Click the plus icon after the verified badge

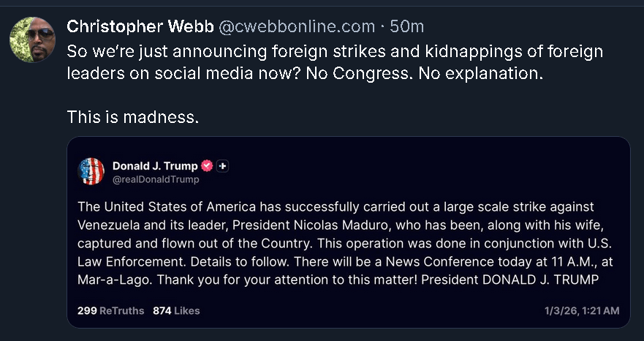point(224,166)
